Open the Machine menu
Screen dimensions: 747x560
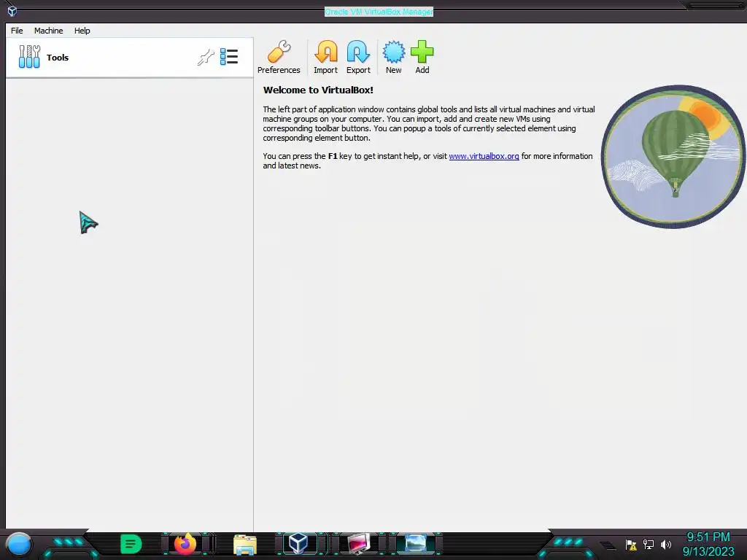tap(49, 31)
